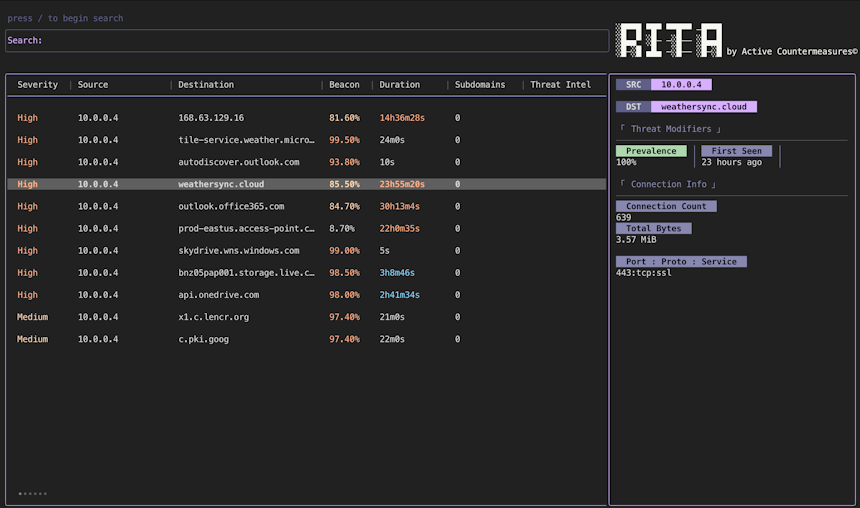This screenshot has width=860, height=508.
Task: Select the bnz05pap001.storage.live.c… row
Action: pyautogui.click(x=307, y=273)
